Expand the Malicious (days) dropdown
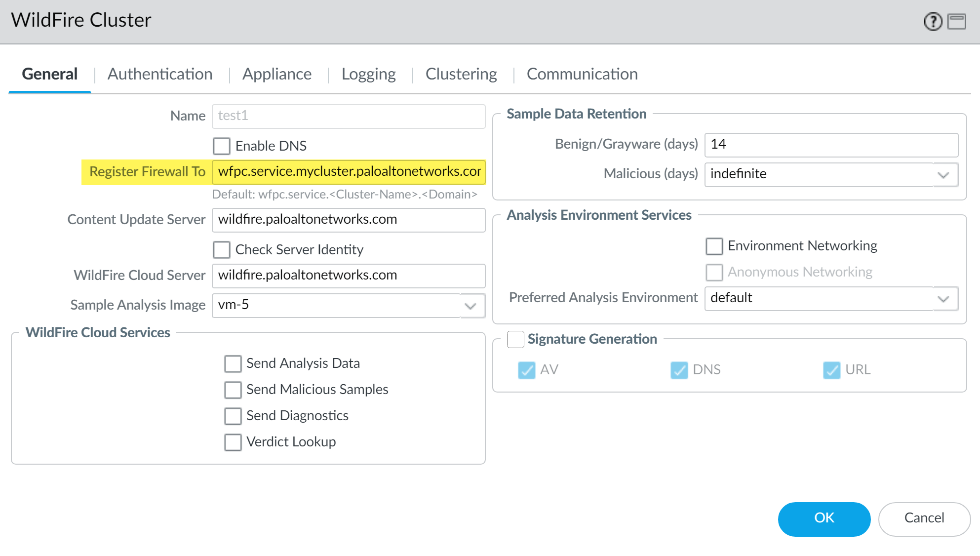 (943, 175)
